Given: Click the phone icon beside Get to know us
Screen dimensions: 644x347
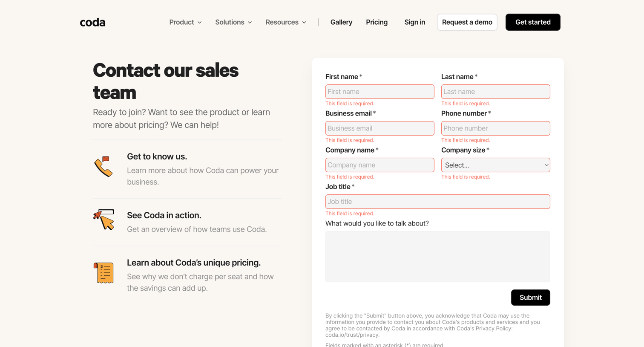Looking at the screenshot, I should point(103,167).
